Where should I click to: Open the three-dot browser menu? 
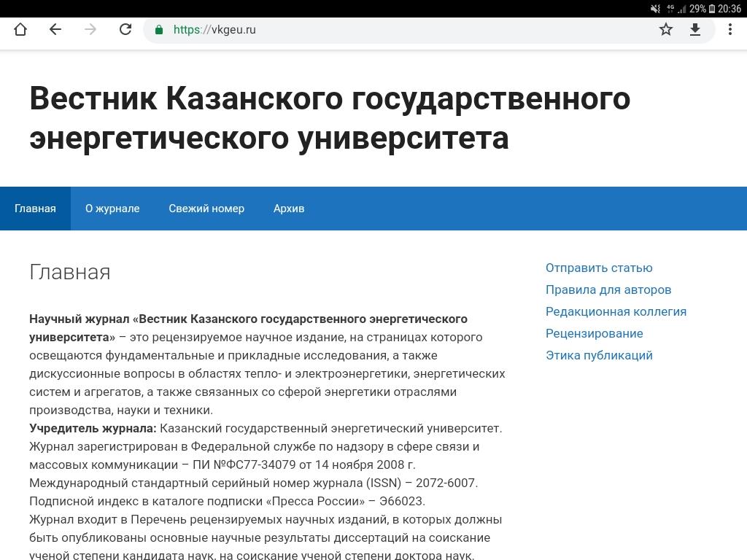click(729, 30)
